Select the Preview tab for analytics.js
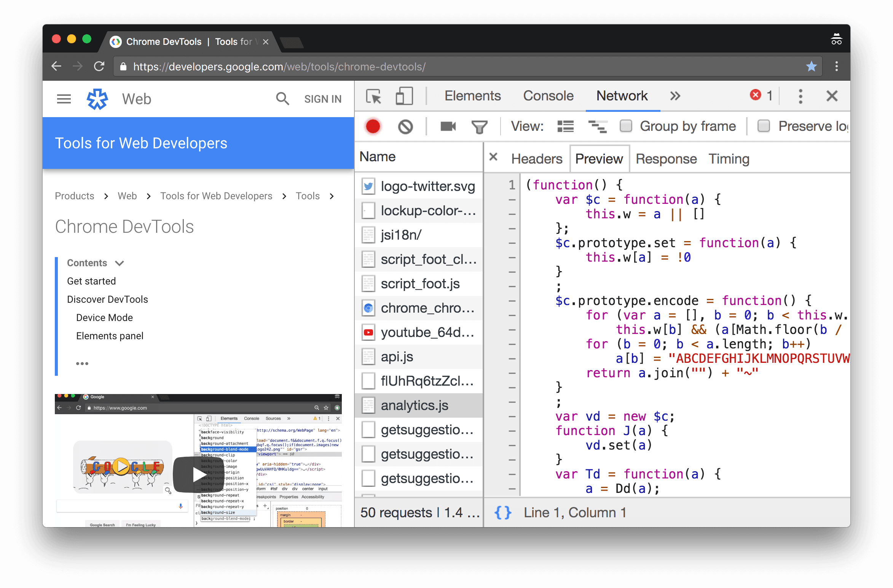Image resolution: width=893 pixels, height=588 pixels. pos(598,159)
